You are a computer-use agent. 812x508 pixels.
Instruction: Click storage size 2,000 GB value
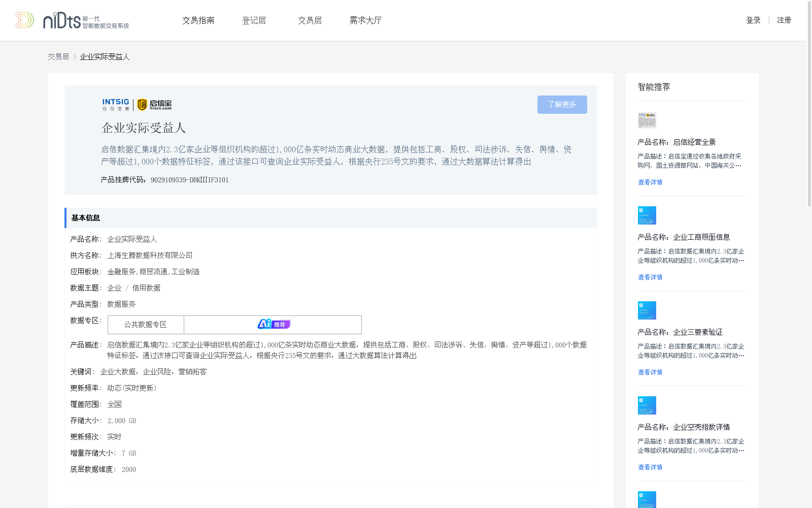coord(122,421)
